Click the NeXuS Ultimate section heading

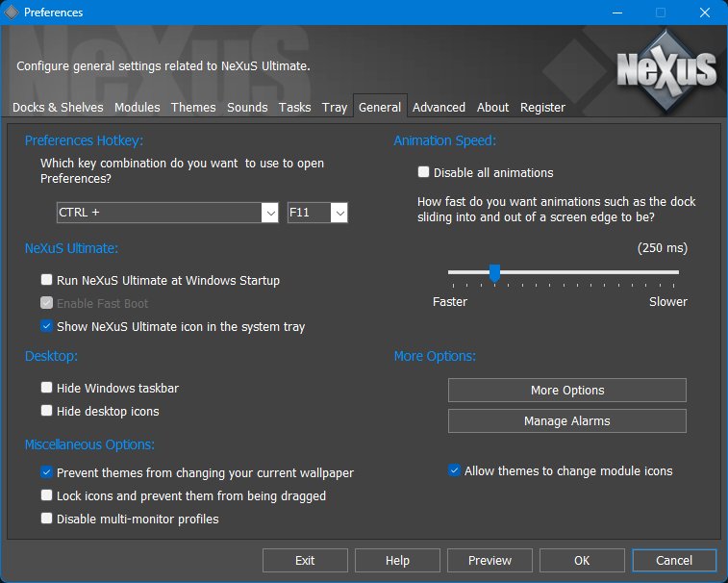click(71, 248)
